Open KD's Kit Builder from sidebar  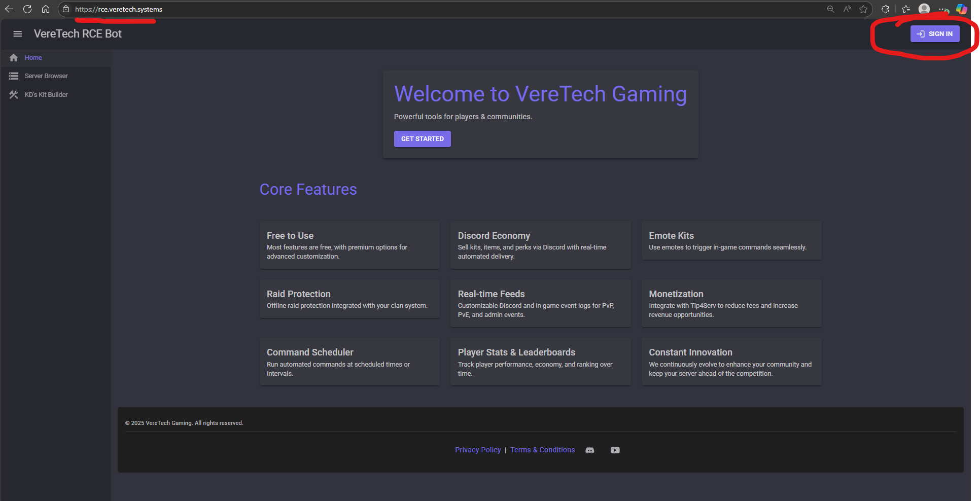tap(55, 95)
